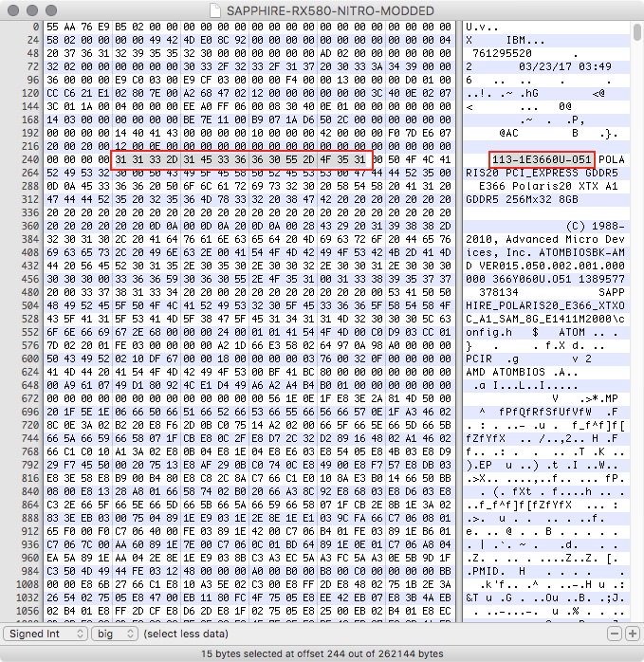Click the hex group '4D E0 8C 92' in line 24
Image resolution: width=644 pixels, height=662 pixels.
pos(214,40)
